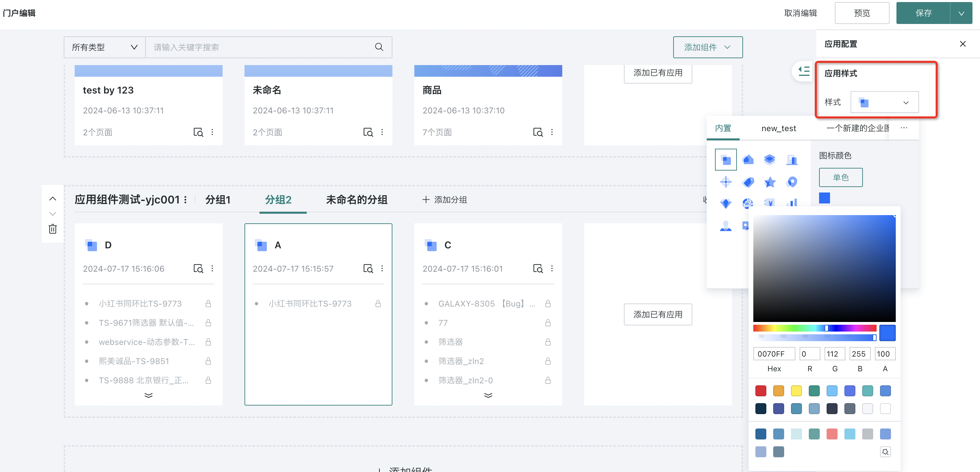Image resolution: width=980 pixels, height=472 pixels.
Task: Click 添加已有应用 in the 分组2 area
Action: (x=658, y=314)
